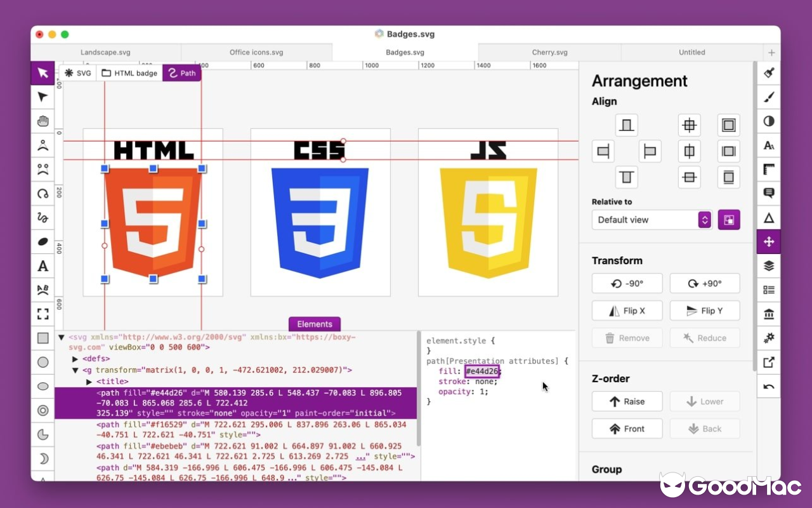This screenshot has width=812, height=508.
Task: Expand the defs node in the XML tree
Action: 75,358
